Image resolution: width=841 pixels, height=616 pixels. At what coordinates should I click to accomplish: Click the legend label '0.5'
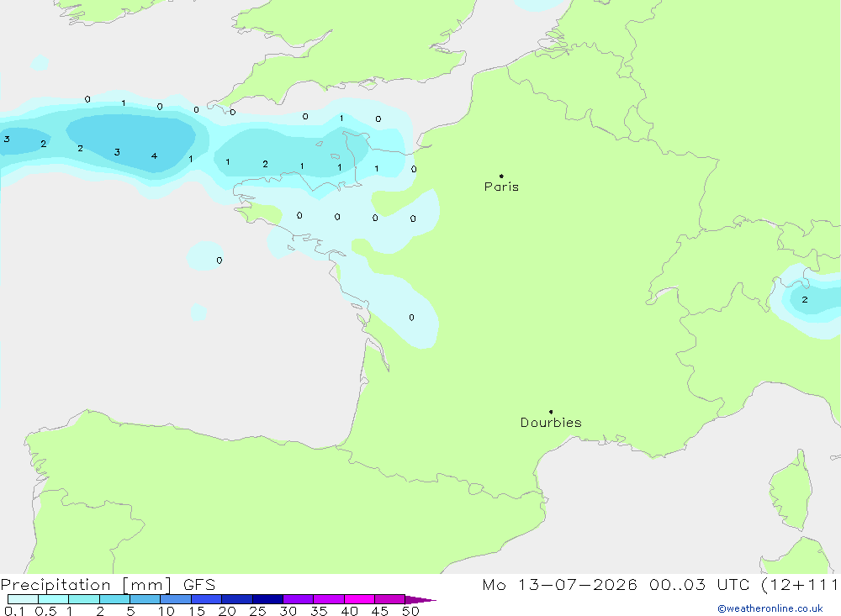[x=45, y=611]
